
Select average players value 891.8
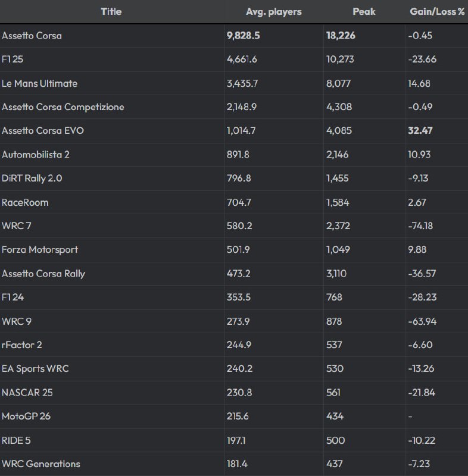tap(238, 155)
